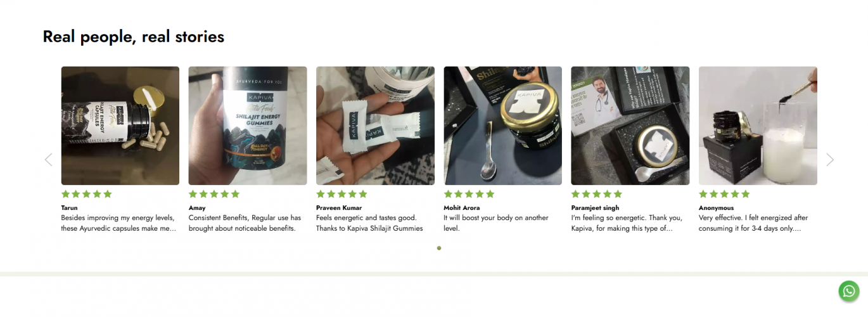Image resolution: width=868 pixels, height=317 pixels.
Task: Advance carousel with right arrow
Action: pyautogui.click(x=830, y=160)
